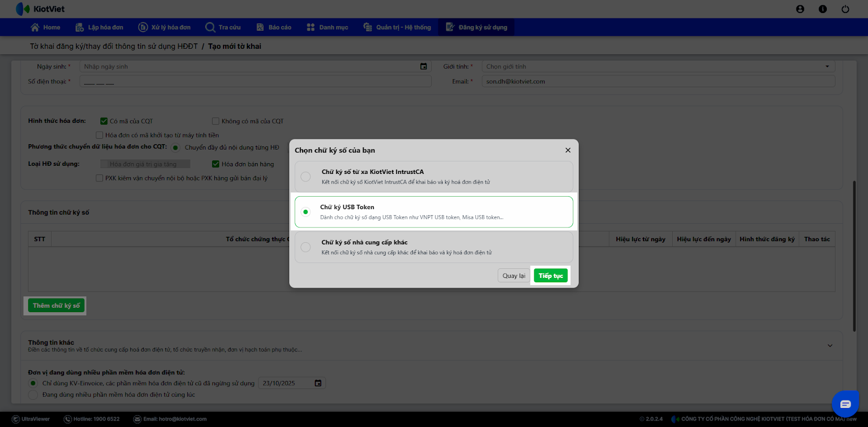Viewport: 868px width, 427px height.
Task: Open the Đăng ký sử dụng menu
Action: (477, 27)
